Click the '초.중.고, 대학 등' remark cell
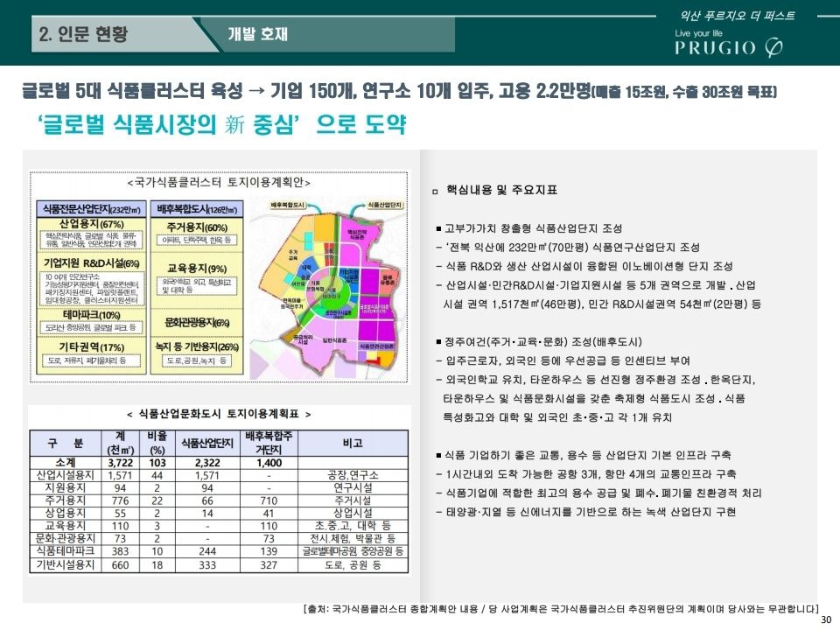The width and height of the screenshot is (840, 630). coord(353,526)
